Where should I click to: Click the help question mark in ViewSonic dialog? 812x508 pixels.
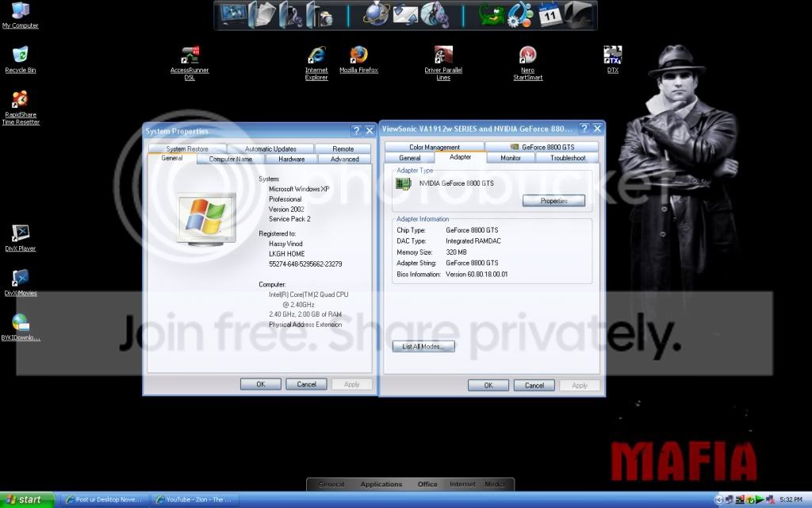pos(584,129)
